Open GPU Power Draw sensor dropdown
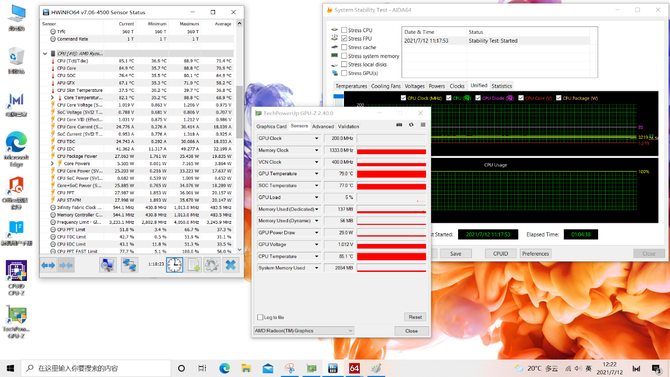670x377 pixels. point(317,233)
